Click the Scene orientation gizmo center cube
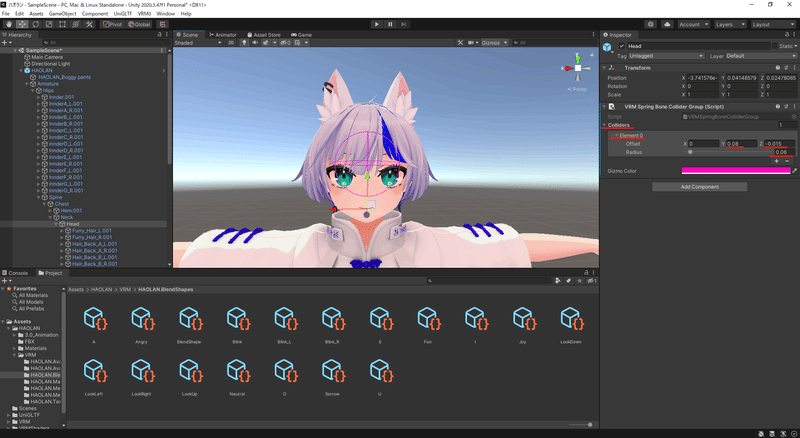The width and height of the screenshot is (800, 438). 578,68
